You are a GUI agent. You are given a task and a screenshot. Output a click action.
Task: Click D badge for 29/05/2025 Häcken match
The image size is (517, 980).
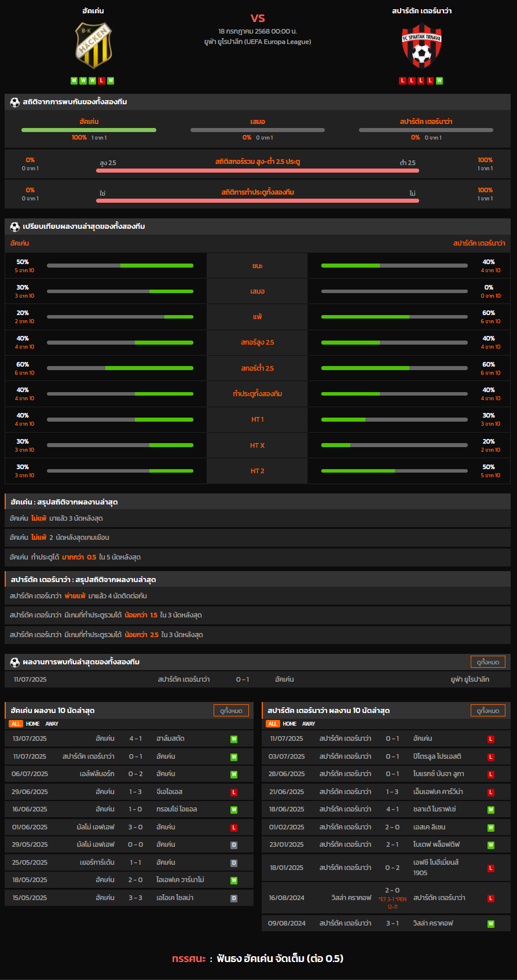[x=234, y=845]
